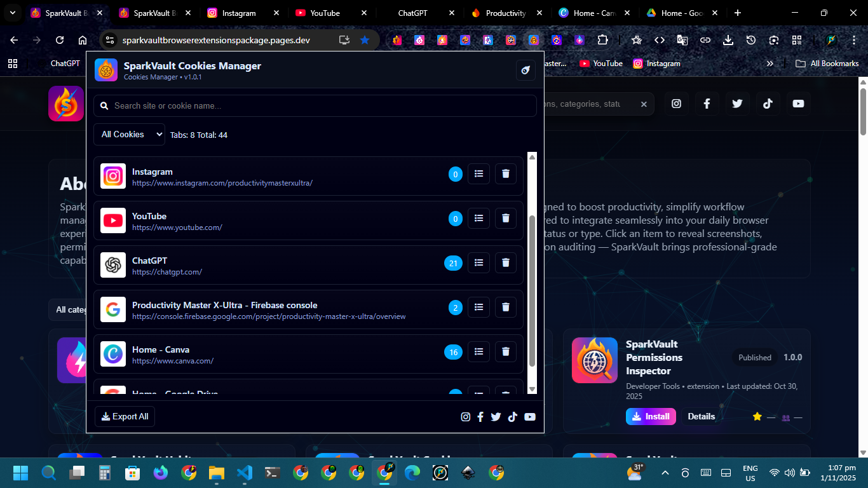The image size is (868, 488).
Task: Expand hidden bookmarks overflow chevron
Action: coord(770,64)
